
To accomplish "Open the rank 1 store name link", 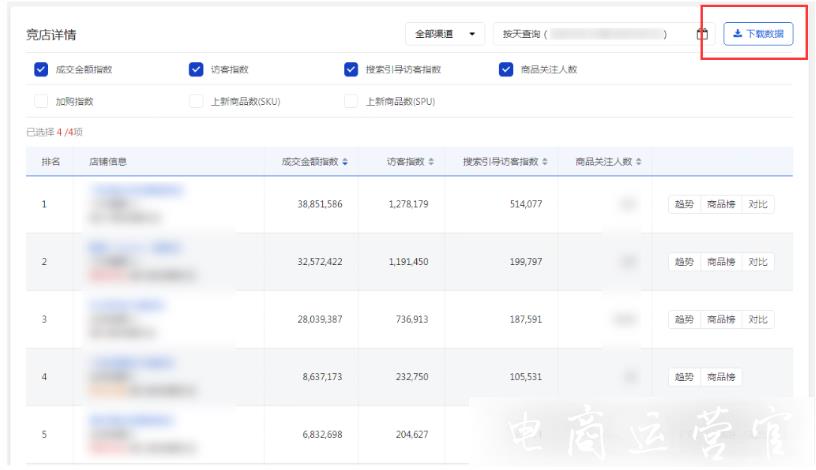I will tap(138, 188).
